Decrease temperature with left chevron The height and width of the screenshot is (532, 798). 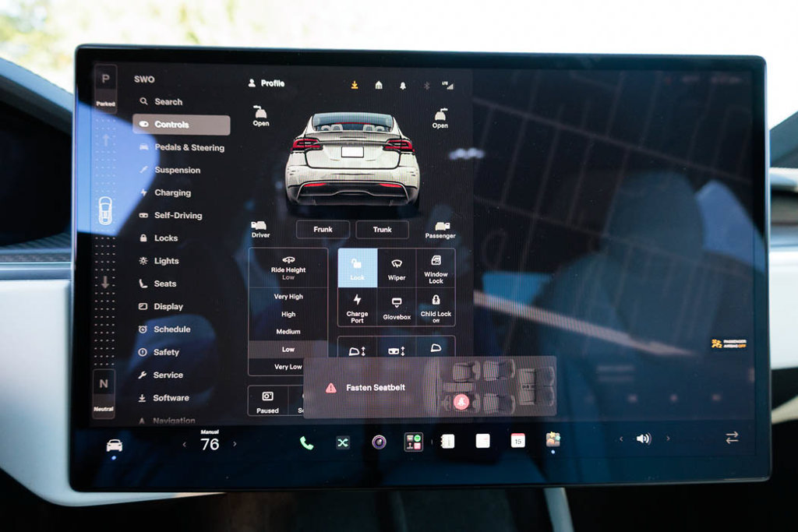pos(184,444)
